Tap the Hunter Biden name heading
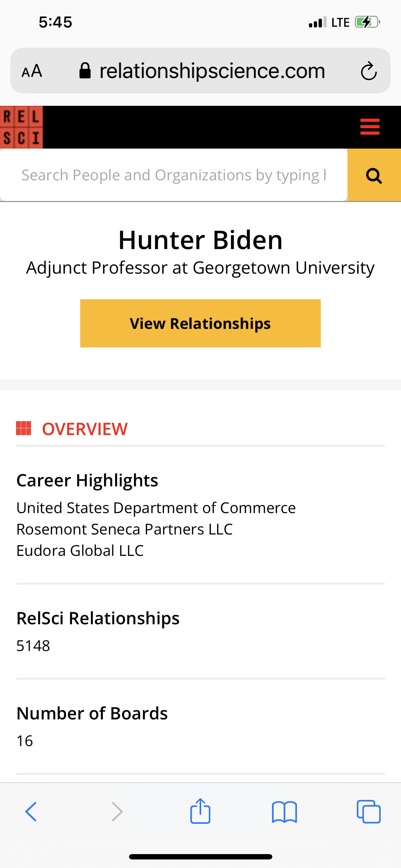The image size is (401, 868). [x=200, y=240]
